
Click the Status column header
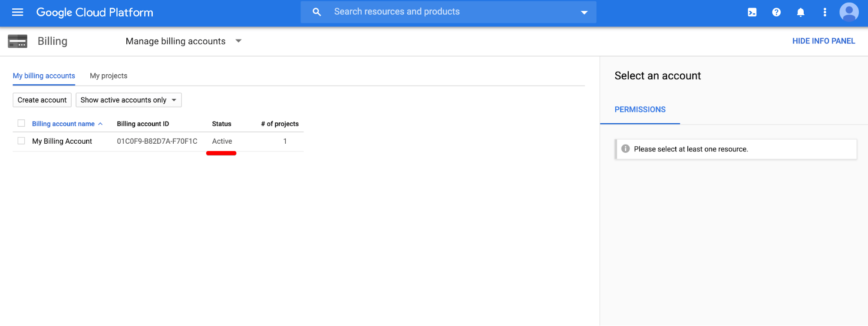pyautogui.click(x=221, y=124)
